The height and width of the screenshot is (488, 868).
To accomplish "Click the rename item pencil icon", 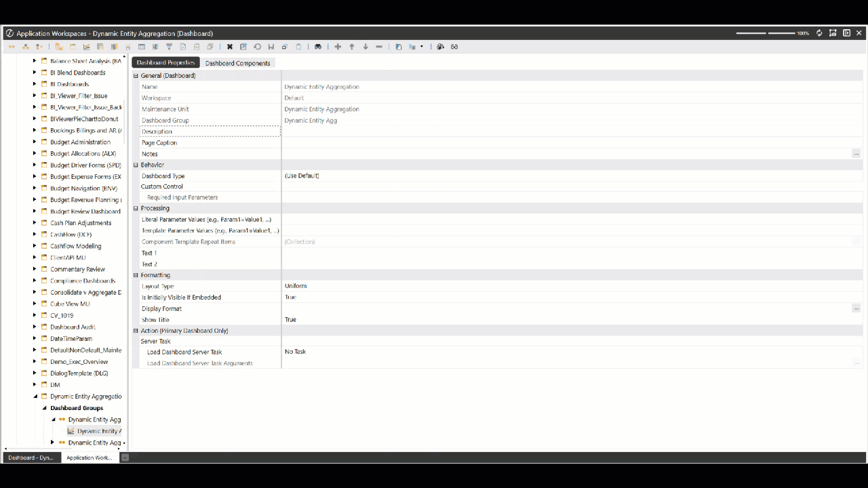I will click(x=243, y=47).
